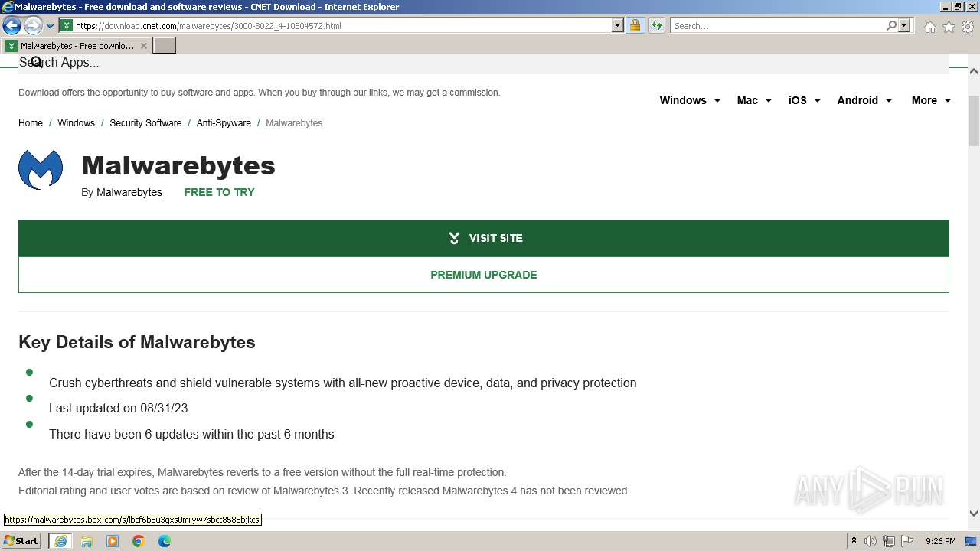Open File Explorer from the taskbar

point(87,541)
